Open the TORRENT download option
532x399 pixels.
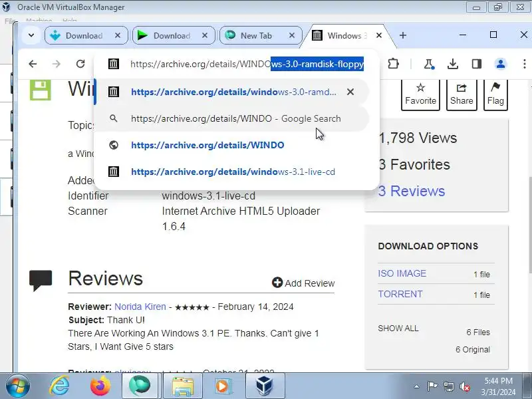pyautogui.click(x=400, y=294)
